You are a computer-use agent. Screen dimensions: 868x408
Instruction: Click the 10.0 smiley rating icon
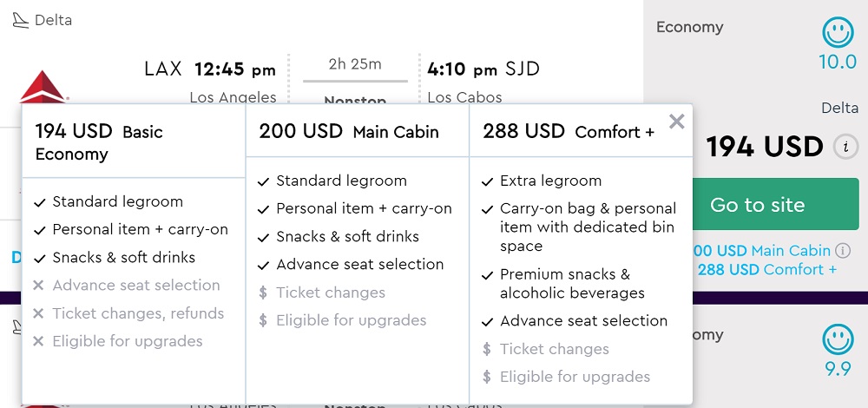click(838, 34)
